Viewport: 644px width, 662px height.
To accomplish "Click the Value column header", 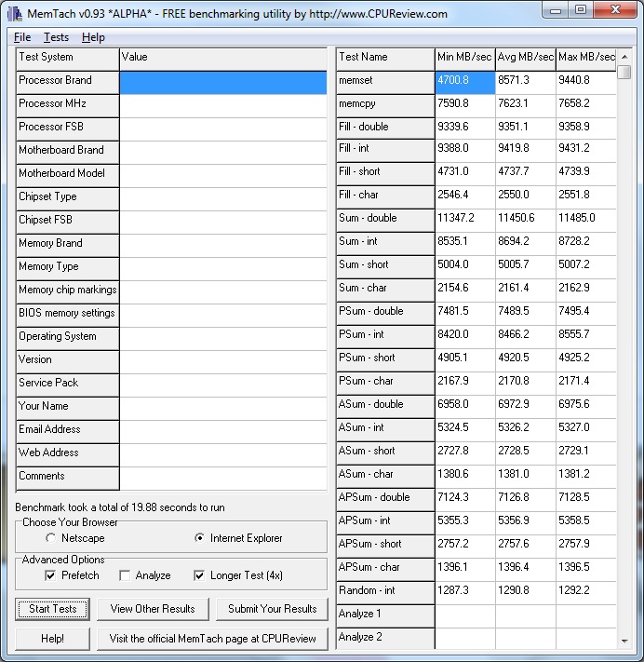I will point(223,59).
